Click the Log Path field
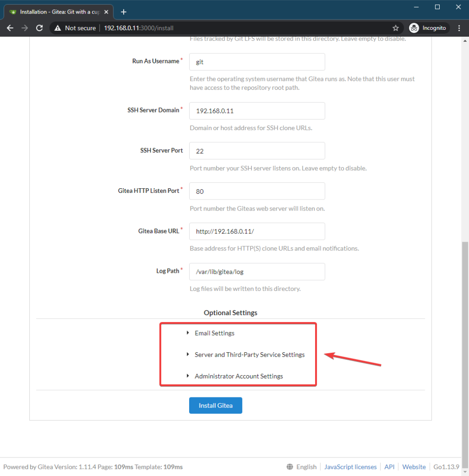 [x=257, y=271]
